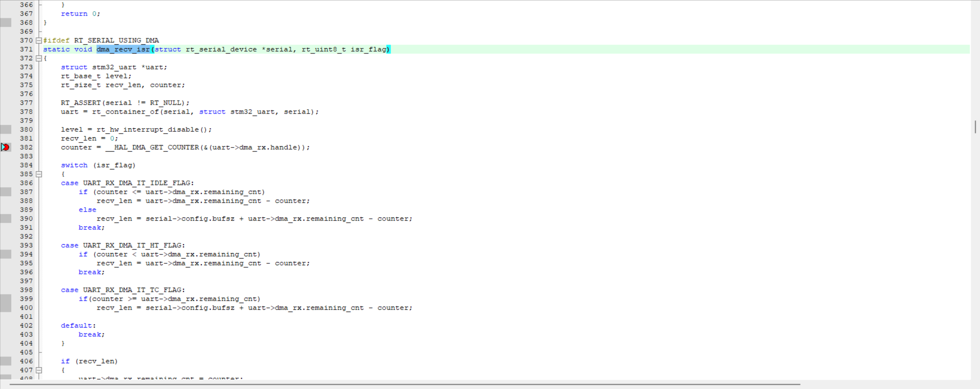
Task: Click the horizontal scrollbar at the bottom
Action: (405, 384)
